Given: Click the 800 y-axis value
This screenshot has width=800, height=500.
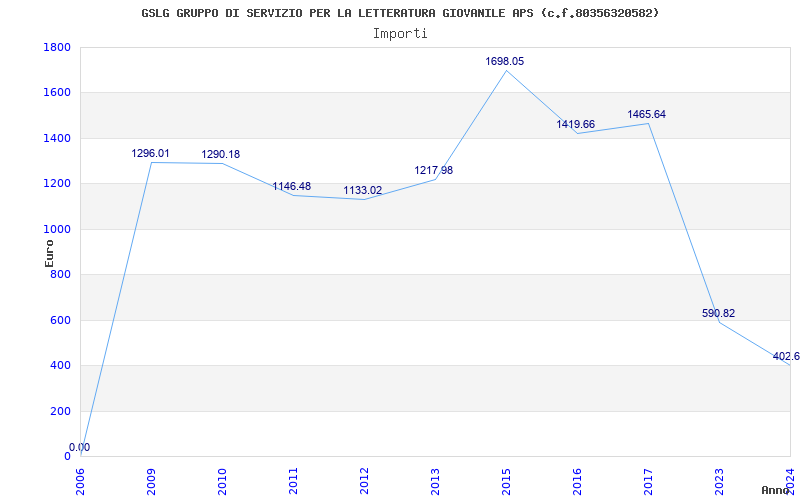Looking at the screenshot, I should tap(61, 274).
